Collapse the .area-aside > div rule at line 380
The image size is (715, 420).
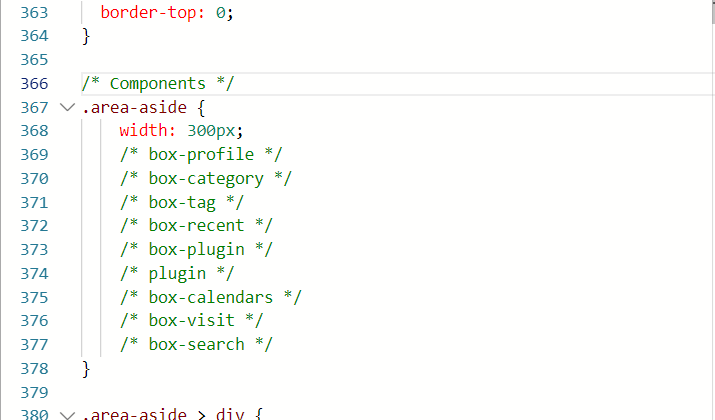pos(67,415)
